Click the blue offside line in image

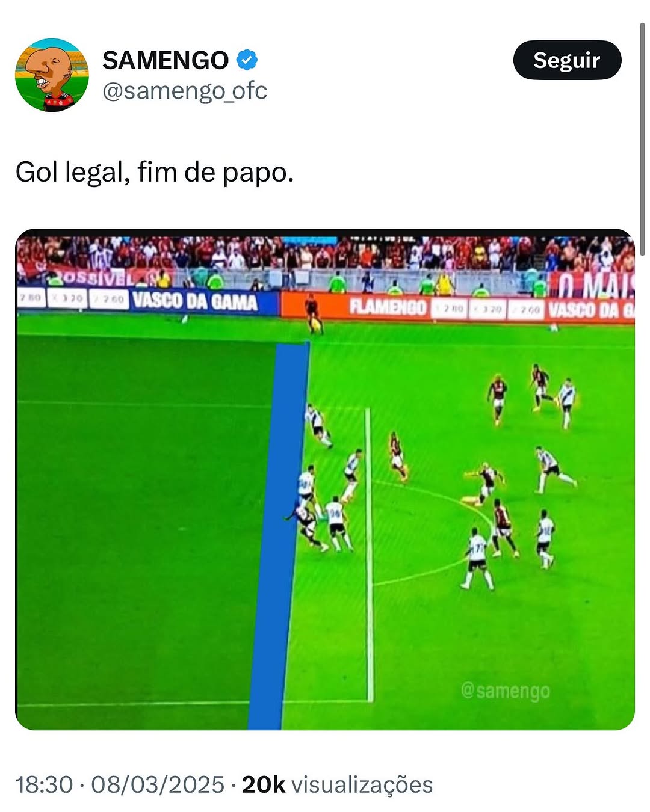pyautogui.click(x=279, y=535)
